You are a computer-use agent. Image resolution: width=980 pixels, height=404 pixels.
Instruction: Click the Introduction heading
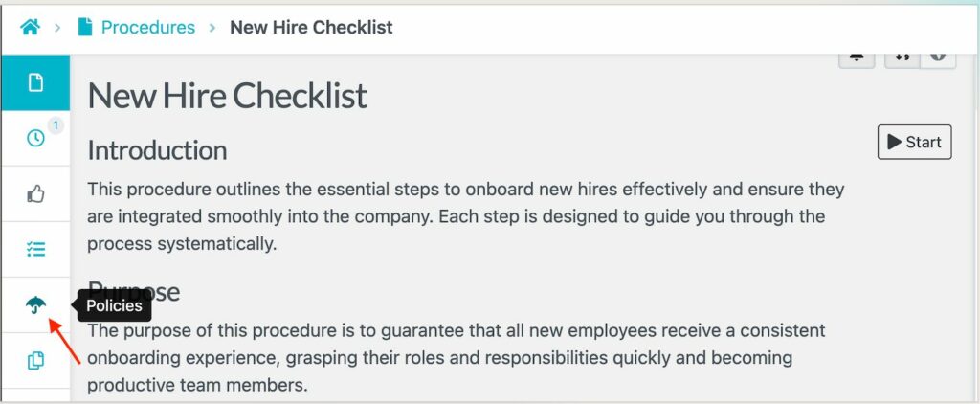point(157,150)
